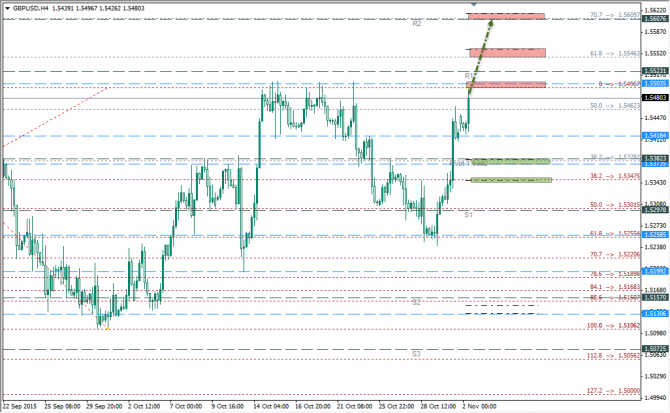Click the Fibonacci label 127.2 -> 1.50000
Viewport: 670px width, 413px height.
click(x=613, y=391)
